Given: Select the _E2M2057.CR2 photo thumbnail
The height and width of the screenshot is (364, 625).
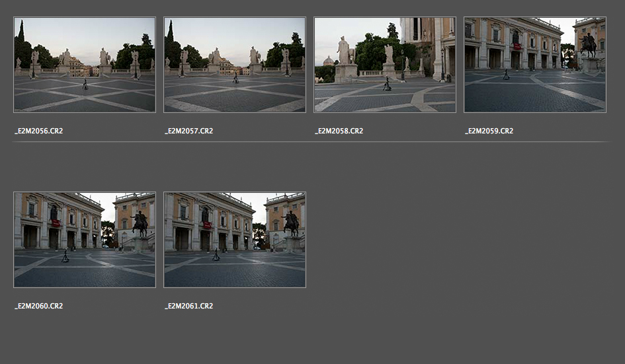Looking at the screenshot, I should [x=235, y=65].
